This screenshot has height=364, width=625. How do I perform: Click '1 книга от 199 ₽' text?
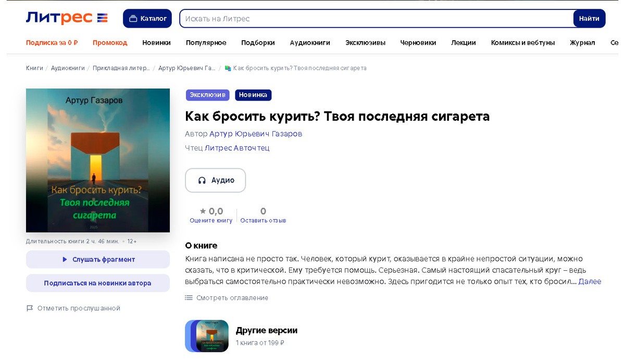[260, 343]
